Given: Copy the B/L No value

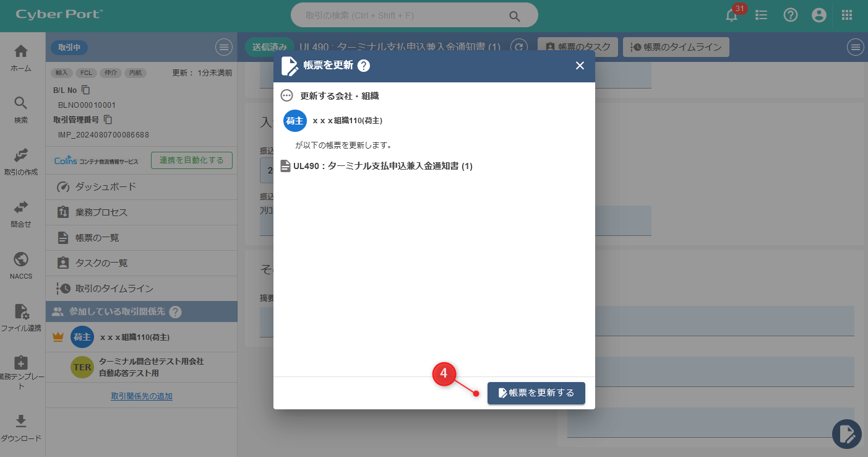Looking at the screenshot, I should tap(86, 90).
